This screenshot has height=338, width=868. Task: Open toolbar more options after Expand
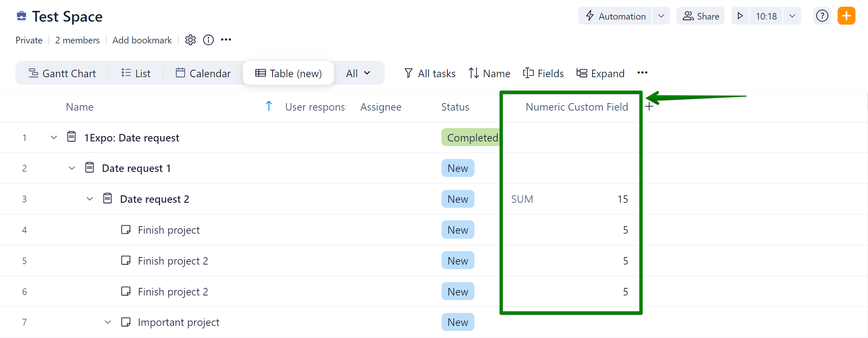(x=642, y=73)
